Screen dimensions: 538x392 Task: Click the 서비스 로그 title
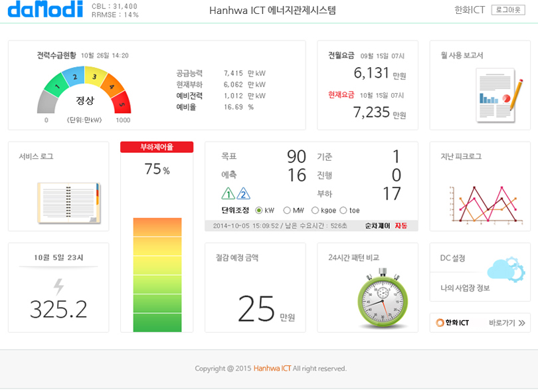[x=36, y=157]
